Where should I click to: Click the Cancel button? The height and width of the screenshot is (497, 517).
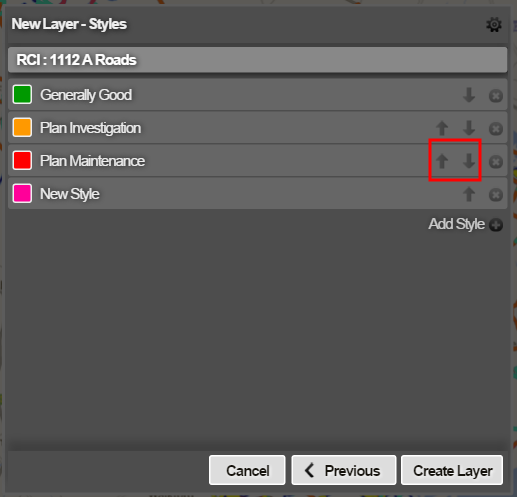pos(247,470)
